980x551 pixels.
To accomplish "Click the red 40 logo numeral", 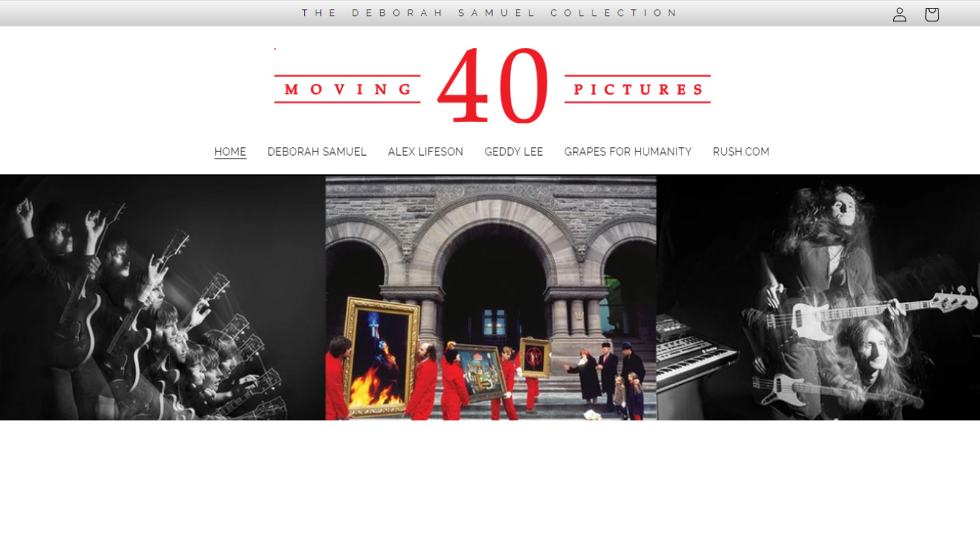I will (x=492, y=87).
